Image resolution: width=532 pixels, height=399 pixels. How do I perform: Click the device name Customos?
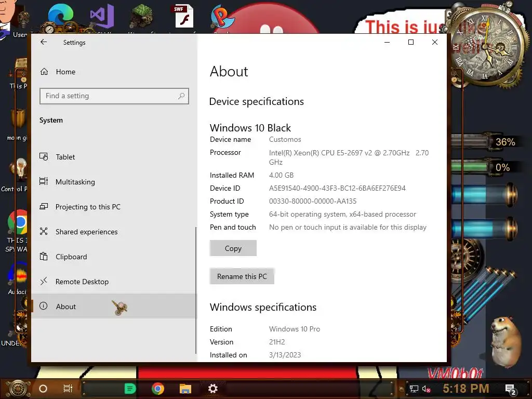click(x=285, y=139)
